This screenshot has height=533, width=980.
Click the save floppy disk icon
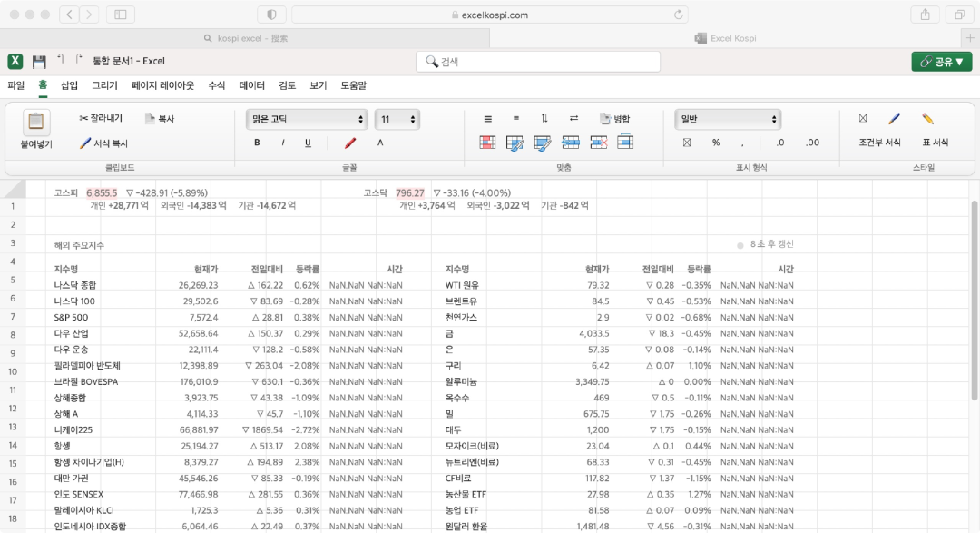point(39,62)
